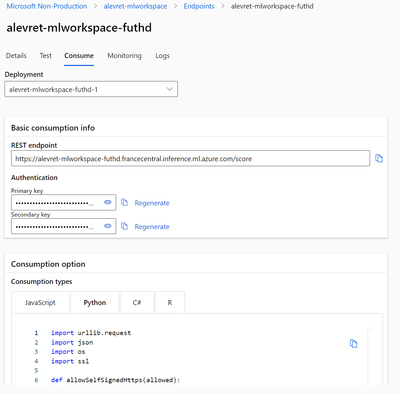400x394 pixels.
Task: Reveal the primary key with eye icon
Action: click(x=107, y=202)
